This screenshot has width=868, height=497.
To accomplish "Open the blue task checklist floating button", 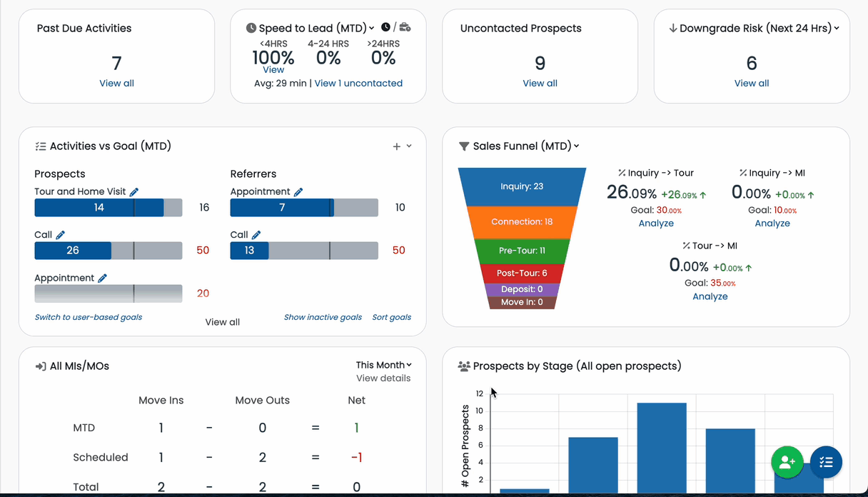I will pyautogui.click(x=826, y=462).
